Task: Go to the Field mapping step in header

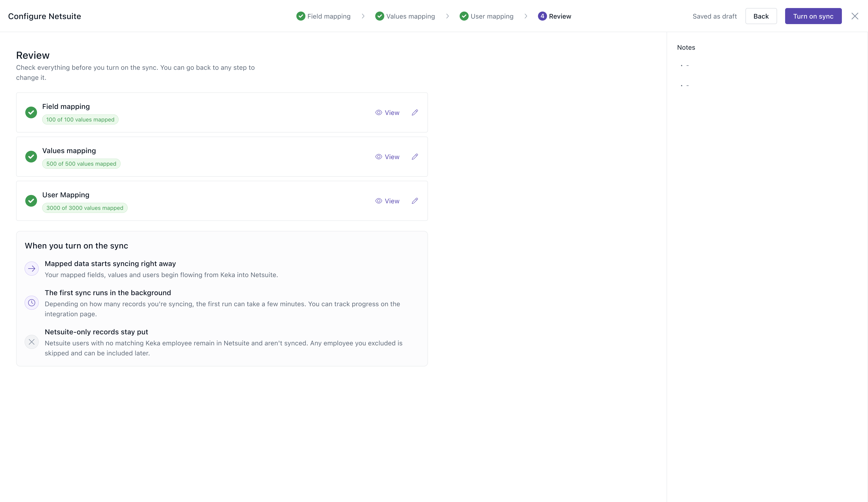Action: pos(323,16)
